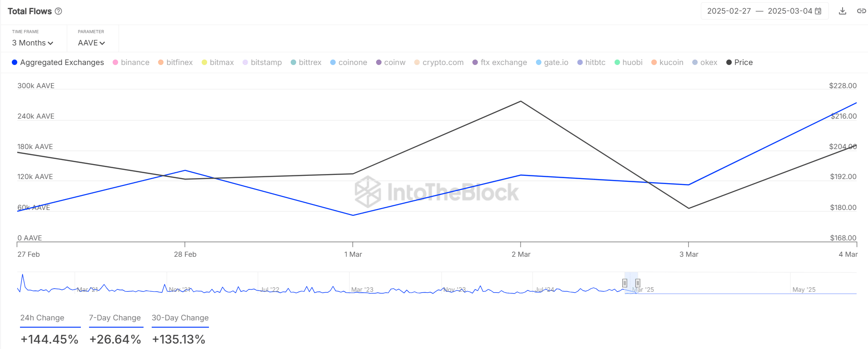This screenshot has height=349, width=868.
Task: Switch to the 7-Day Change tab
Action: pyautogui.click(x=115, y=318)
